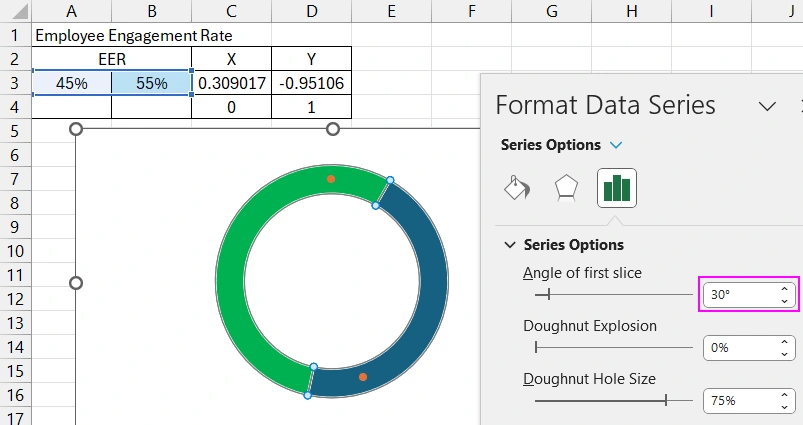This screenshot has height=425, width=803.
Task: Select column C header
Action: point(231,10)
